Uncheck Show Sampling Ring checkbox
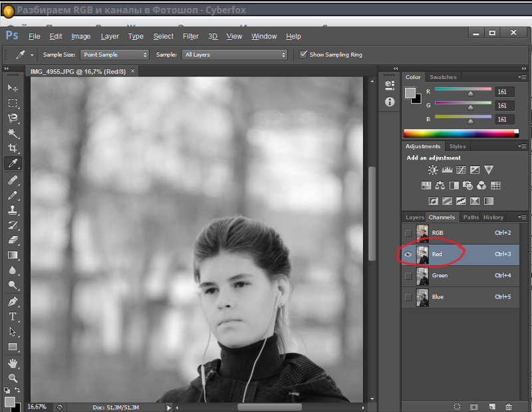Image resolution: width=532 pixels, height=412 pixels. 303,54
